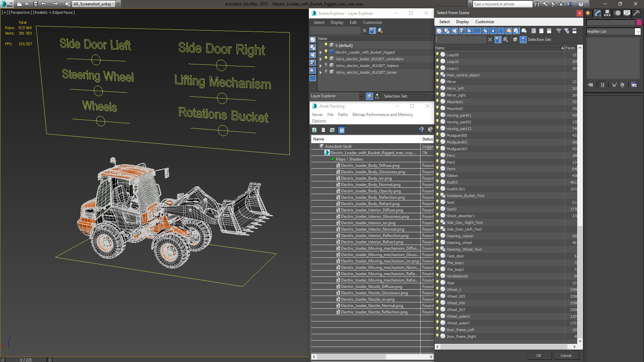
Task: Open Customize menu in Select From Scene
Action: tap(484, 22)
